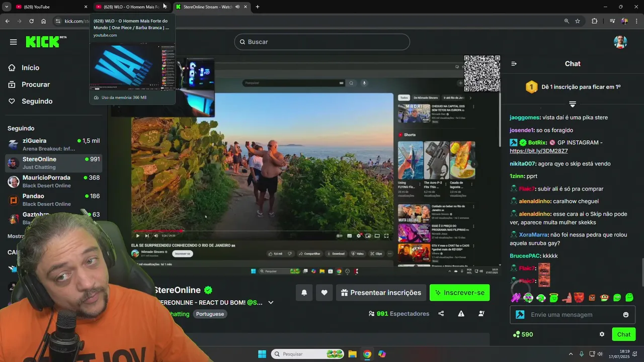Viewport: 644px width, 362px height.
Task: Expand the stream title dropdown chevron
Action: 271,303
